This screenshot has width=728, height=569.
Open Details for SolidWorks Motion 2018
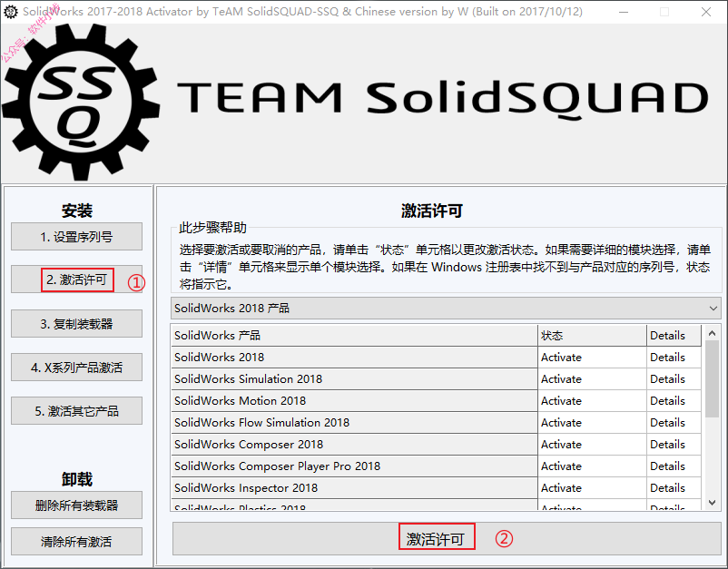(674, 401)
